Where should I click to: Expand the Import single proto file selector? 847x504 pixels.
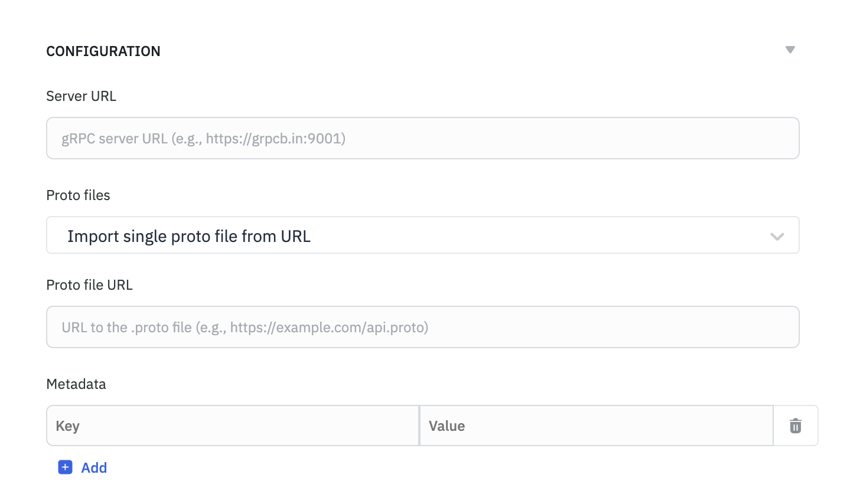(422, 235)
